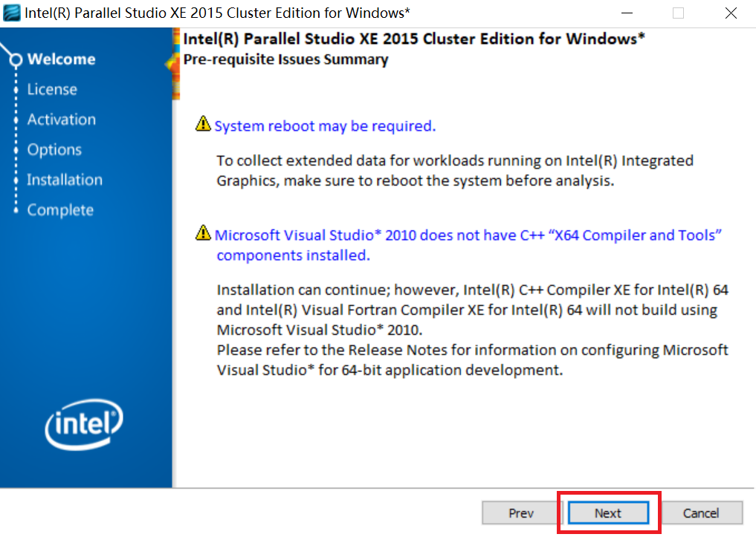The image size is (756, 537).
Task: Open the License step from sidebar
Action: coord(53,89)
